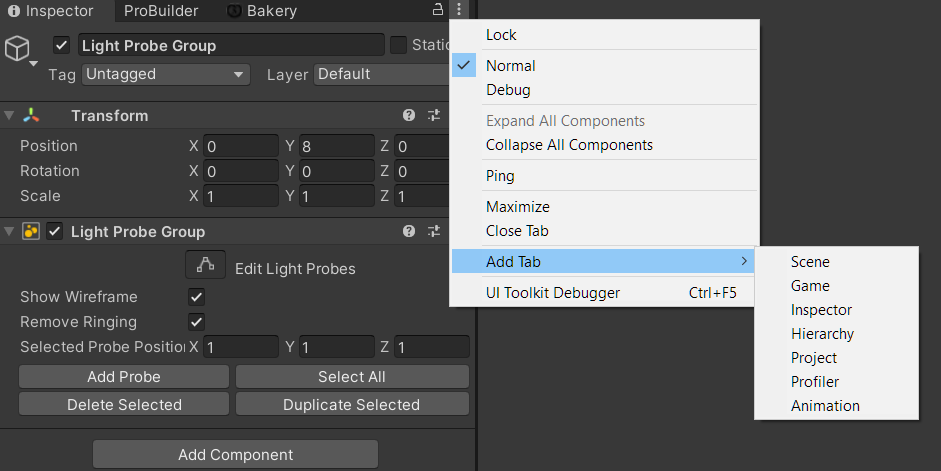Open the Tag dropdown showing Untagged
941x471 pixels.
click(166, 74)
